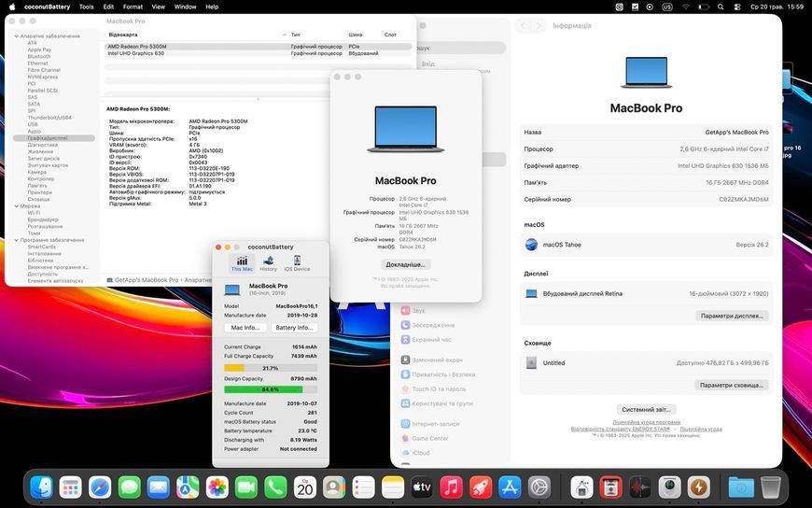Open the View menu
This screenshot has width=812, height=508.
click(158, 7)
